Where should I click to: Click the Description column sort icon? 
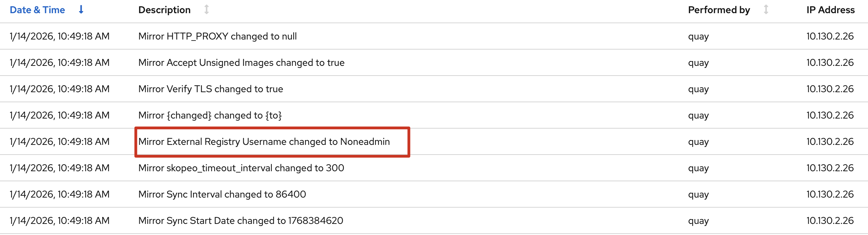[207, 10]
